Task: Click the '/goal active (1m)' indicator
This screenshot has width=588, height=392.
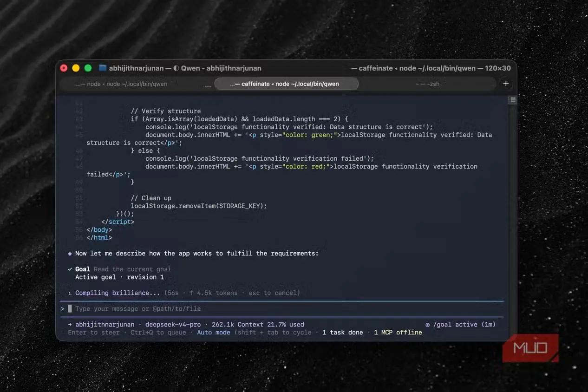Action: [460, 325]
